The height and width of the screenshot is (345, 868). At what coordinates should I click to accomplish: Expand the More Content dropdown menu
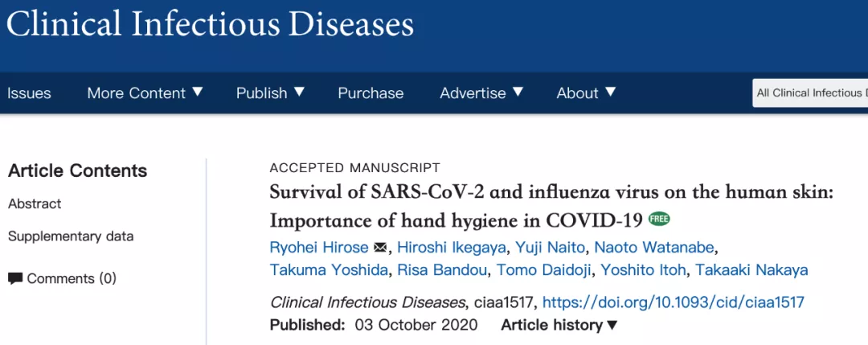pyautogui.click(x=145, y=93)
